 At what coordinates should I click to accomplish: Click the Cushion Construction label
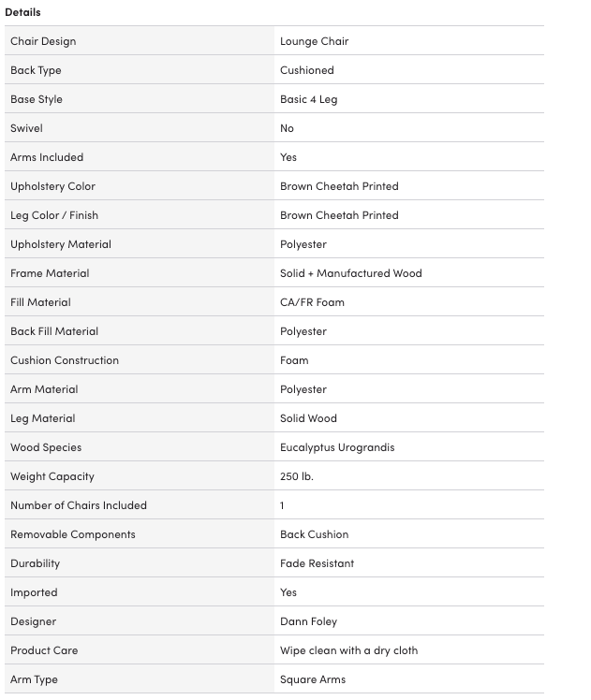[65, 360]
